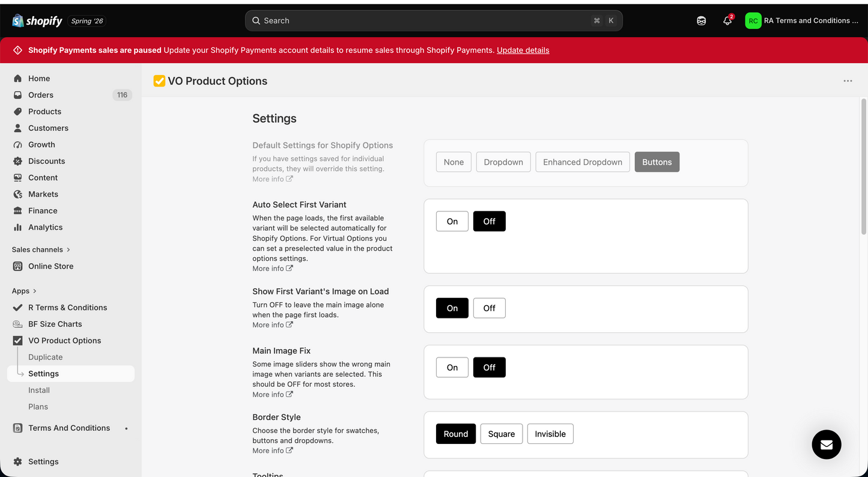Open More info for Main Image Fix
The height and width of the screenshot is (477, 868).
click(273, 395)
